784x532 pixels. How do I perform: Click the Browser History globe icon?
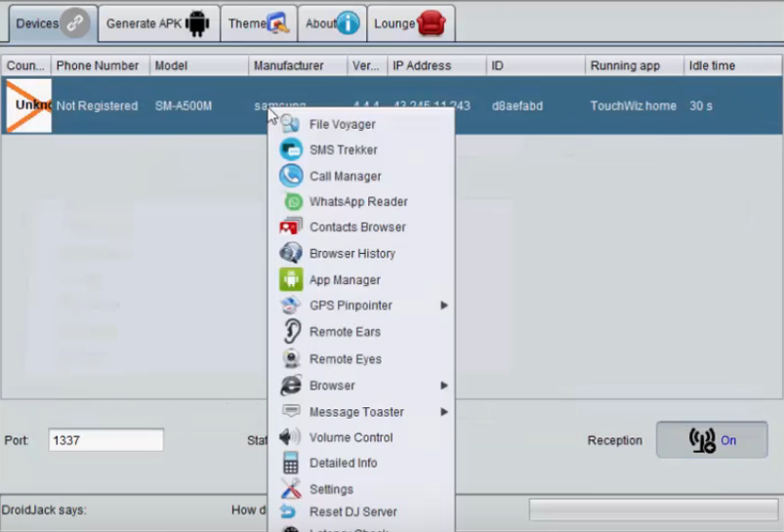pos(291,253)
